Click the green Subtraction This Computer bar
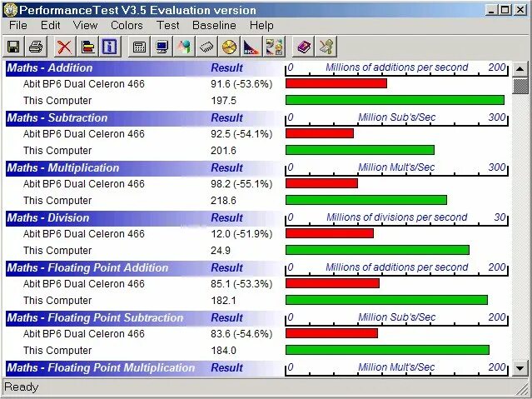The width and height of the screenshot is (532, 399). [x=360, y=150]
